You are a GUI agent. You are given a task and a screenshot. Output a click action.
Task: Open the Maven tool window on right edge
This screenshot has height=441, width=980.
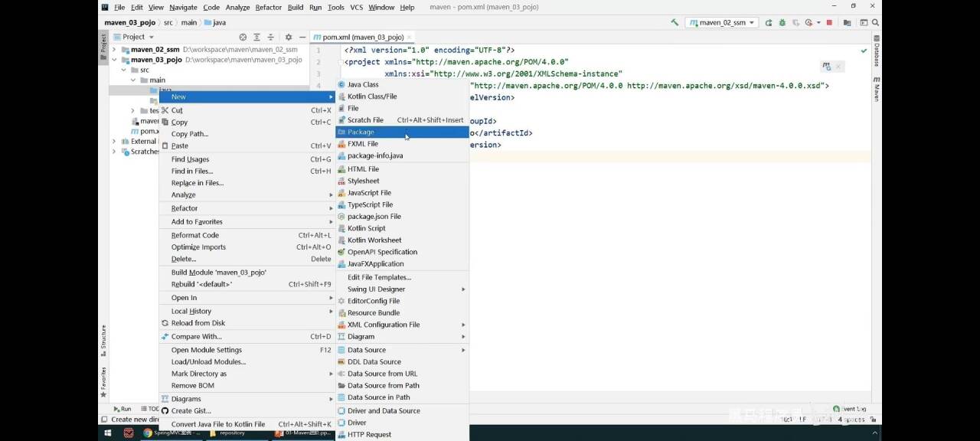[877, 89]
